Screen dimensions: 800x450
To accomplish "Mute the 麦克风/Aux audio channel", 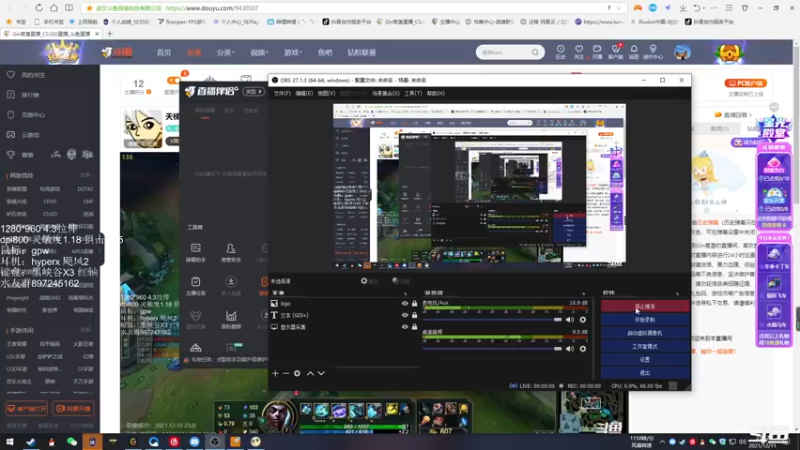I will [570, 320].
